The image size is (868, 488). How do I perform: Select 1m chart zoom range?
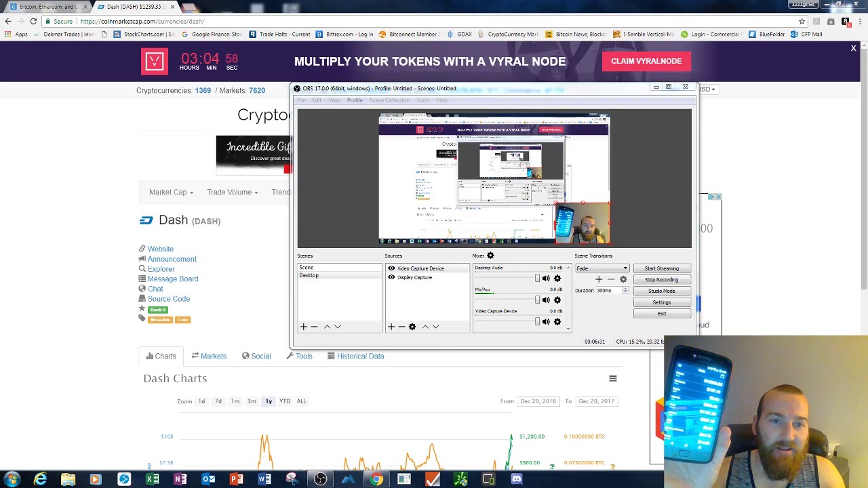[x=235, y=401]
